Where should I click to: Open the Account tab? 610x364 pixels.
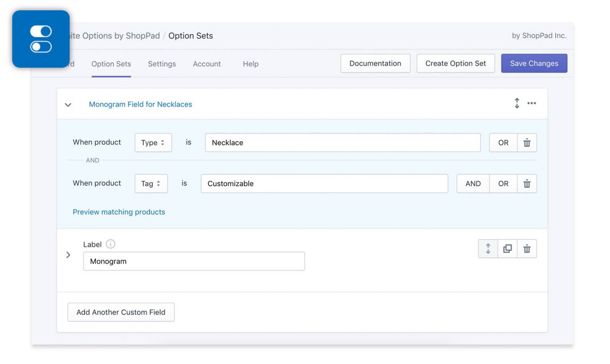[x=207, y=64]
